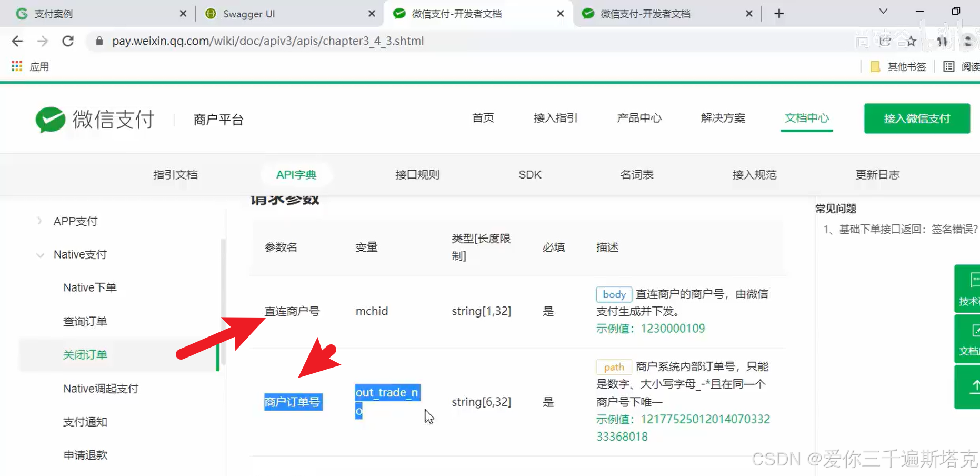The width and height of the screenshot is (980, 476).
Task: Open Native调起支付 in the sidebar
Action: 101,389
